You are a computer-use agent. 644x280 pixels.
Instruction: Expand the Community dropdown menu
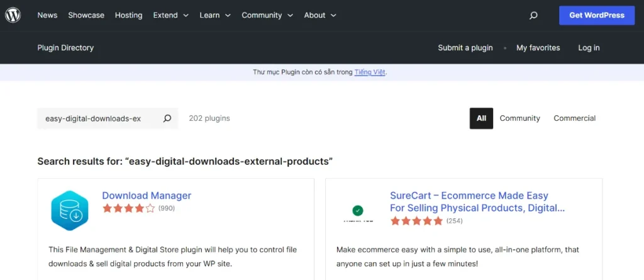pos(267,15)
